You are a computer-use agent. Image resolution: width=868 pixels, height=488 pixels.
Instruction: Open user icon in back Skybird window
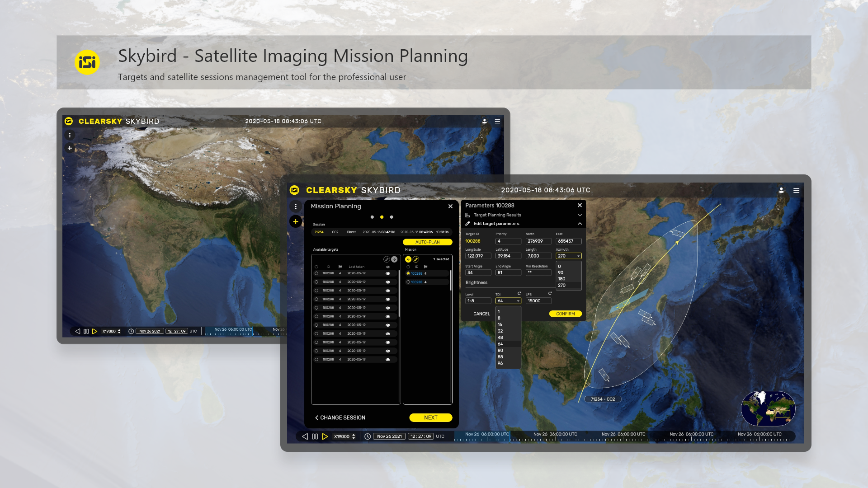click(x=484, y=121)
